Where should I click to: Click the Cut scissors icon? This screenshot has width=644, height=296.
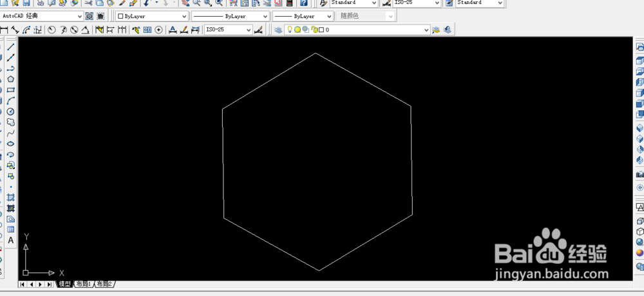[x=88, y=3]
